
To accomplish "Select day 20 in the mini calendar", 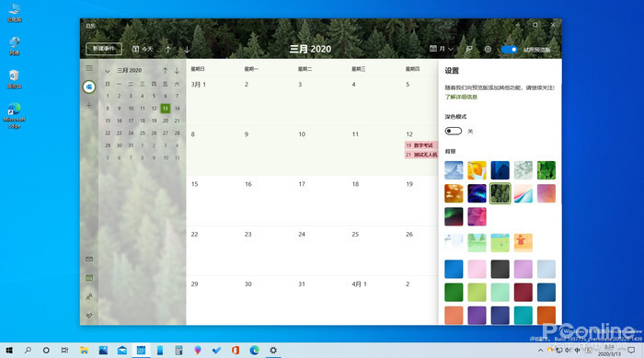I will [x=166, y=121].
